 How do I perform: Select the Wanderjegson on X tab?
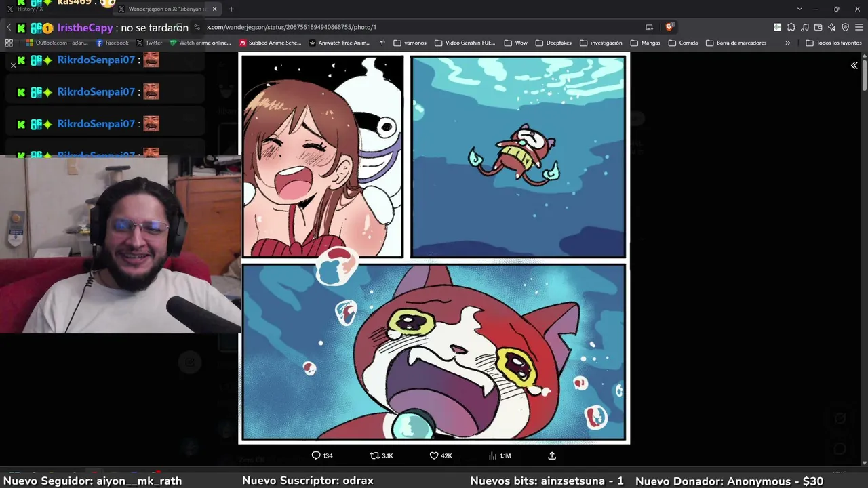[x=166, y=9]
